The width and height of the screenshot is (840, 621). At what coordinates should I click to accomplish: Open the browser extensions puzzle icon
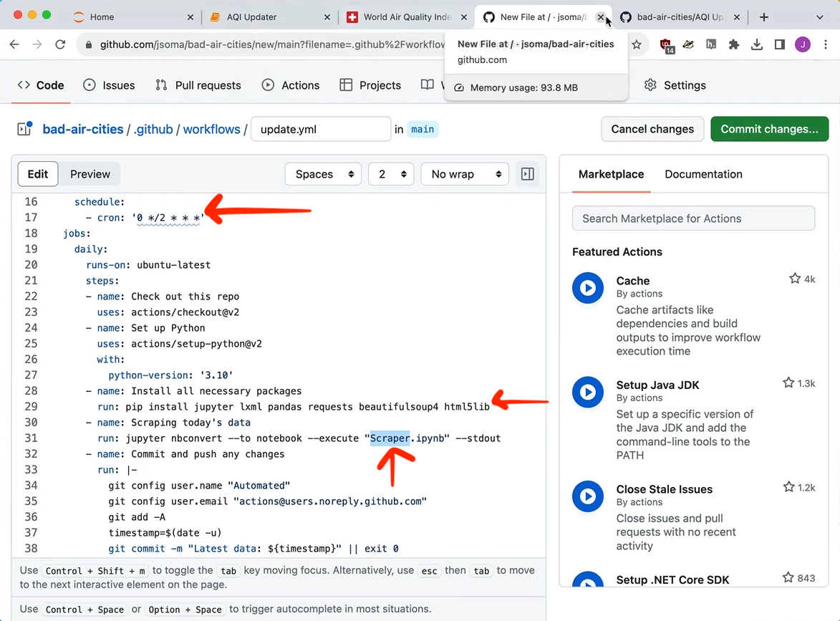point(734,44)
